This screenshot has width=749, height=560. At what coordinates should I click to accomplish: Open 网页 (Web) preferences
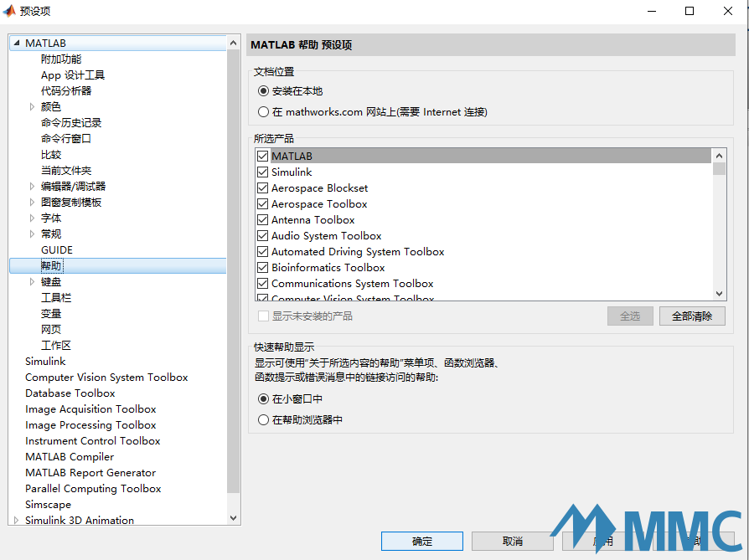tap(51, 330)
